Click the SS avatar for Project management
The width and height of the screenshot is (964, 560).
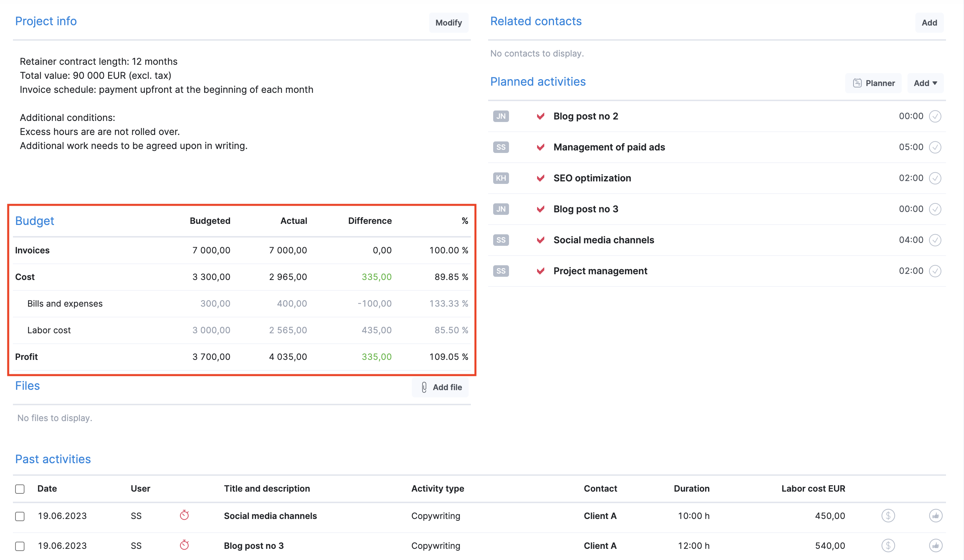click(501, 271)
